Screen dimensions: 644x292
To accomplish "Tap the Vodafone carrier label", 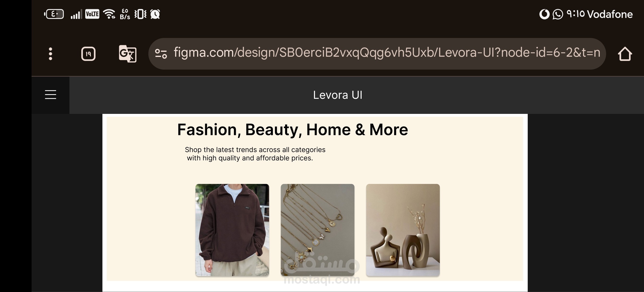I will pos(610,14).
